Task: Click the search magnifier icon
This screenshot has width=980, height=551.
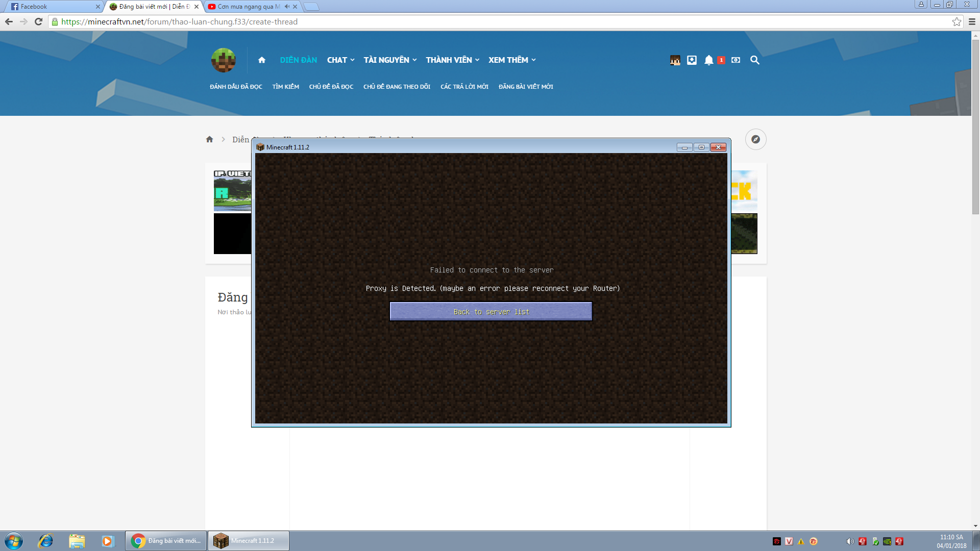Action: 754,60
